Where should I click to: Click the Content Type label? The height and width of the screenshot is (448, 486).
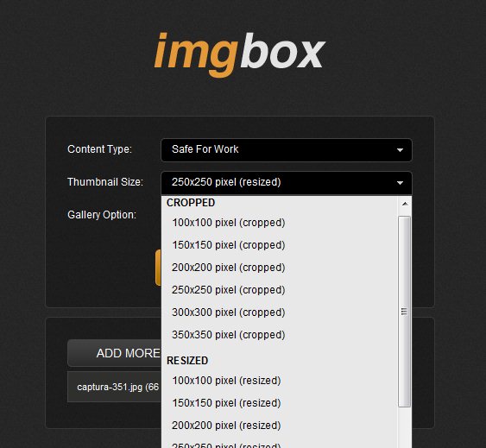coord(99,149)
